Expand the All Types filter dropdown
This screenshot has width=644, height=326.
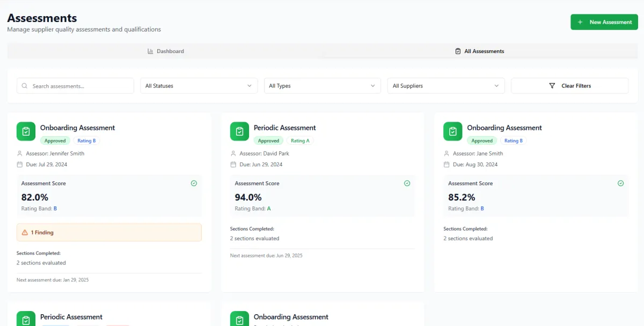pyautogui.click(x=322, y=86)
